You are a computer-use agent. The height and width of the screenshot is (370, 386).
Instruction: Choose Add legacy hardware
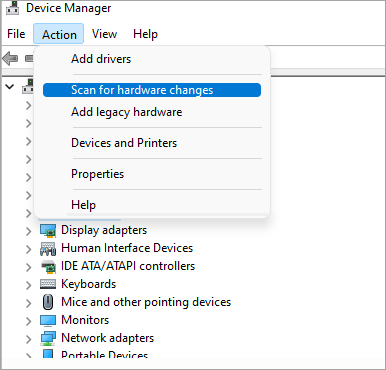(x=152, y=112)
